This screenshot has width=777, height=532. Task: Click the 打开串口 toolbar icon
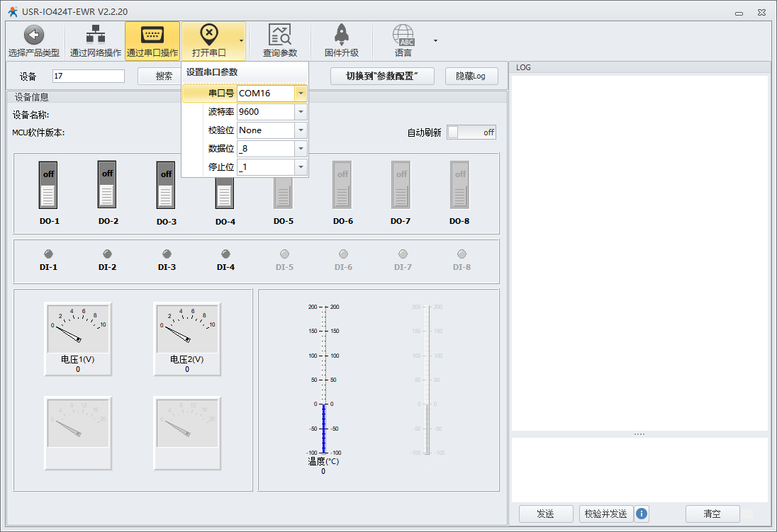(208, 35)
